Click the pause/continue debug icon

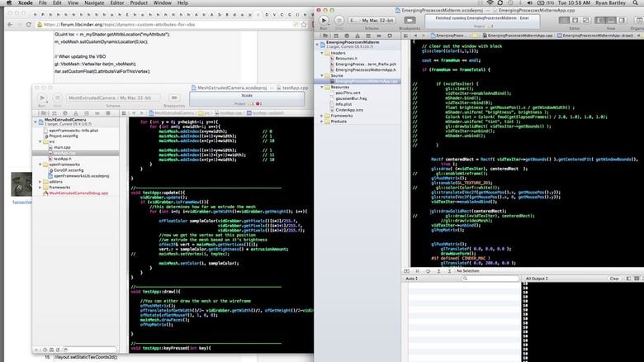tap(417, 271)
